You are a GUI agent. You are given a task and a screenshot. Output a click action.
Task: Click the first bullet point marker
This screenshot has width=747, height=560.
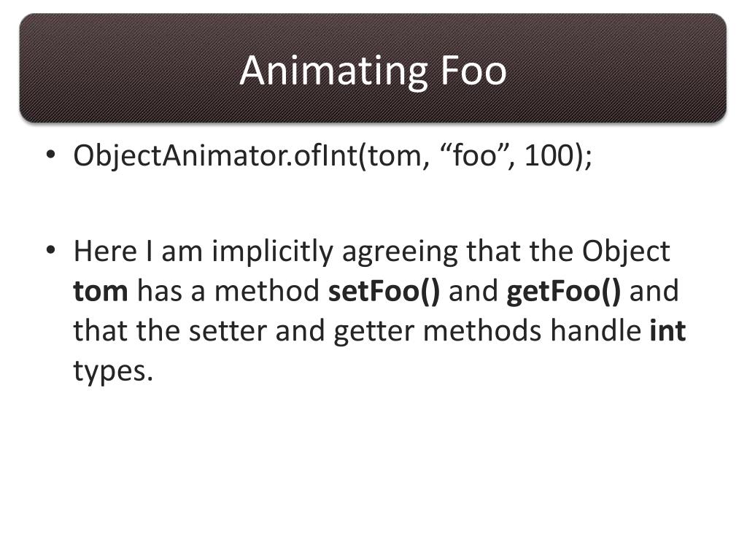(51, 155)
